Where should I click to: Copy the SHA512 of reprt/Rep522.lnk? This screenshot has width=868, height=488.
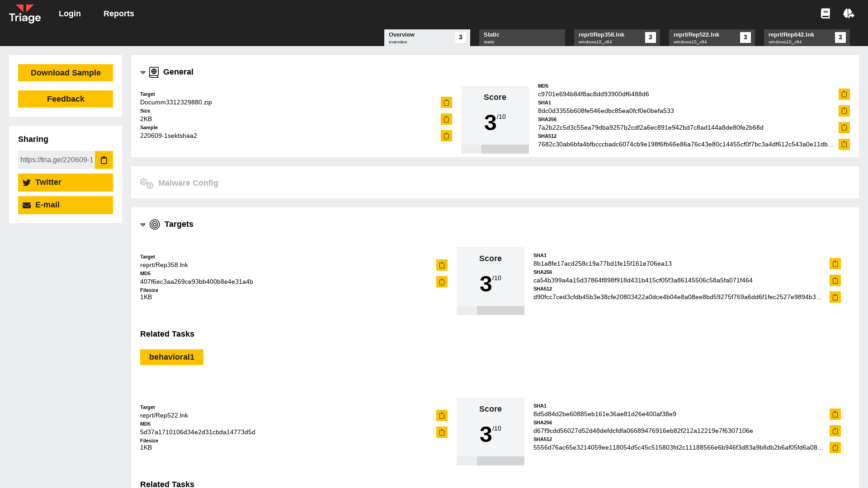835,447
